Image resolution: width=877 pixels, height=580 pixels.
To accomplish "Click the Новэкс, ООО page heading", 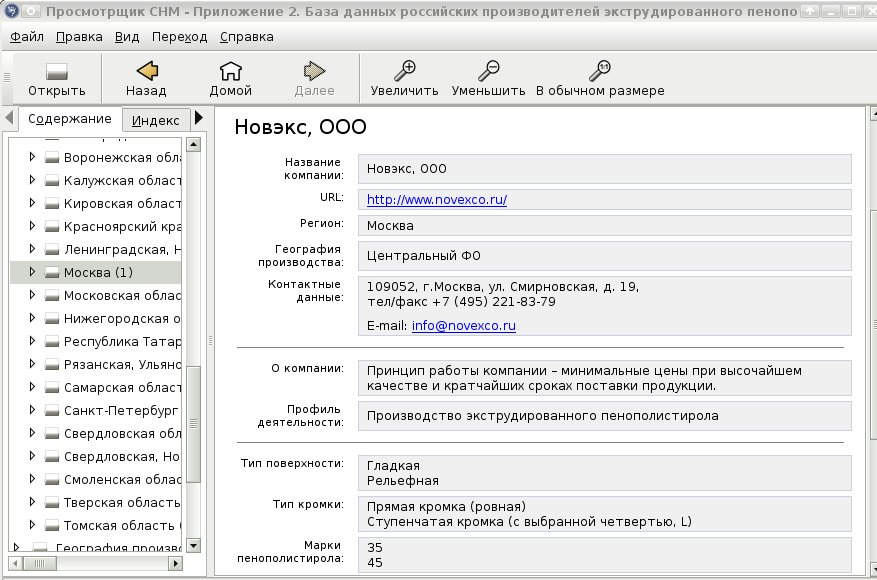I will [300, 127].
